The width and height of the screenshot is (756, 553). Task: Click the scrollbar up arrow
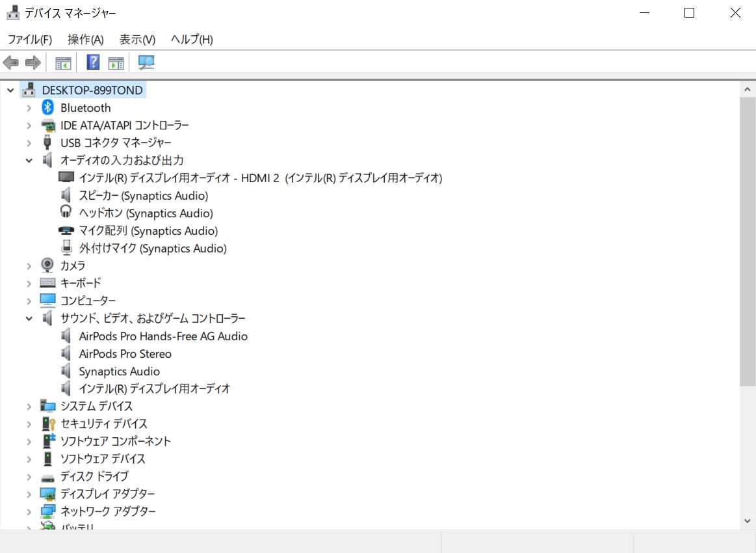coord(748,89)
